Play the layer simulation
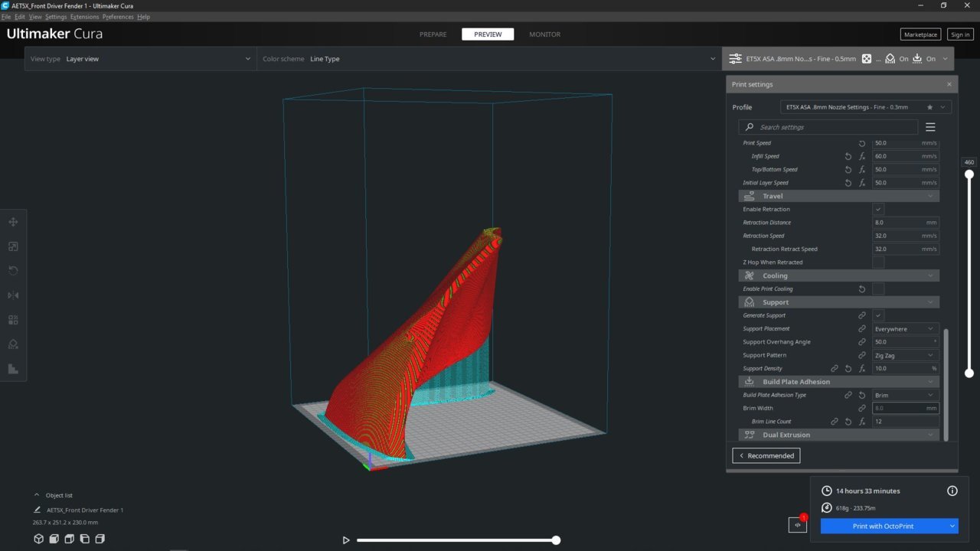980x551 pixels. [346, 540]
